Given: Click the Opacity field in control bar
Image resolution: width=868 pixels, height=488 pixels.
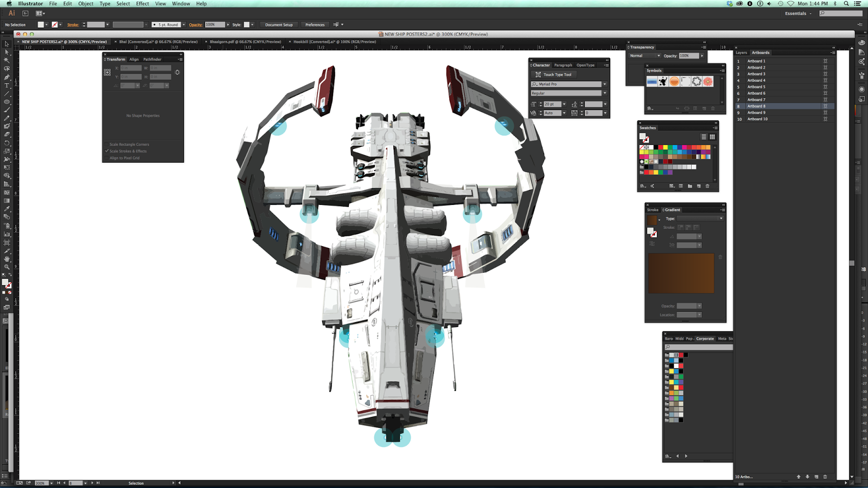Looking at the screenshot, I should coord(215,24).
